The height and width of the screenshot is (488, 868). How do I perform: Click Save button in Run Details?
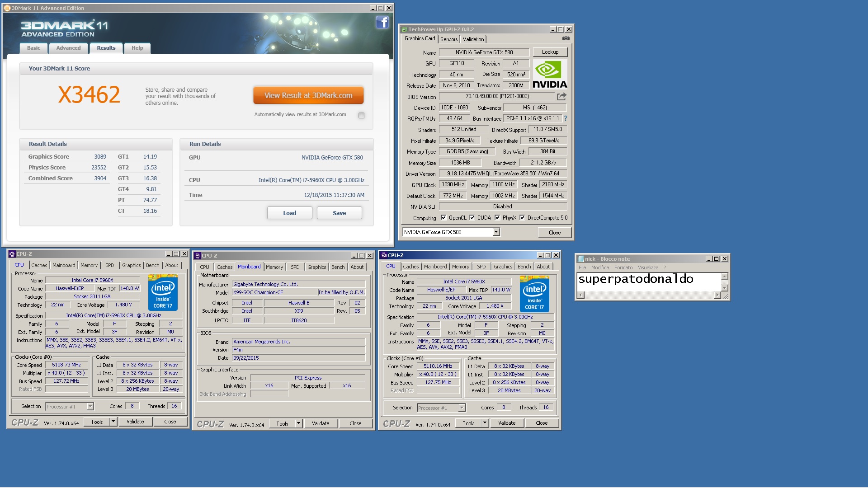[x=340, y=213]
